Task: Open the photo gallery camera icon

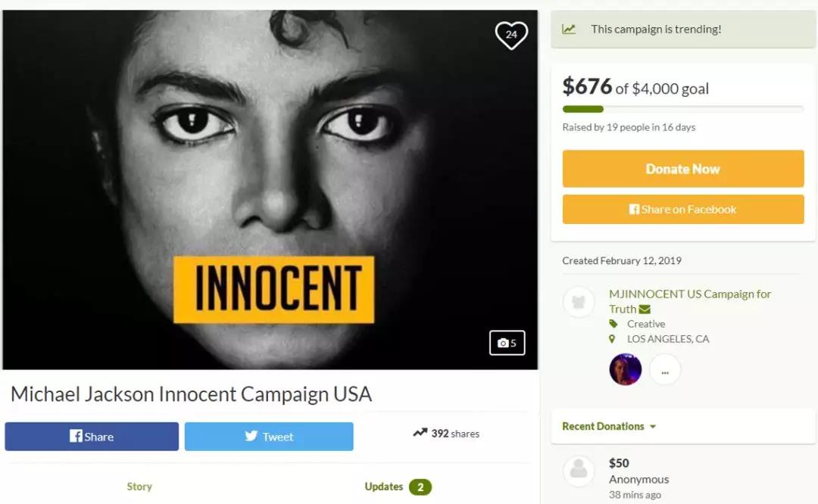Action: (x=507, y=343)
